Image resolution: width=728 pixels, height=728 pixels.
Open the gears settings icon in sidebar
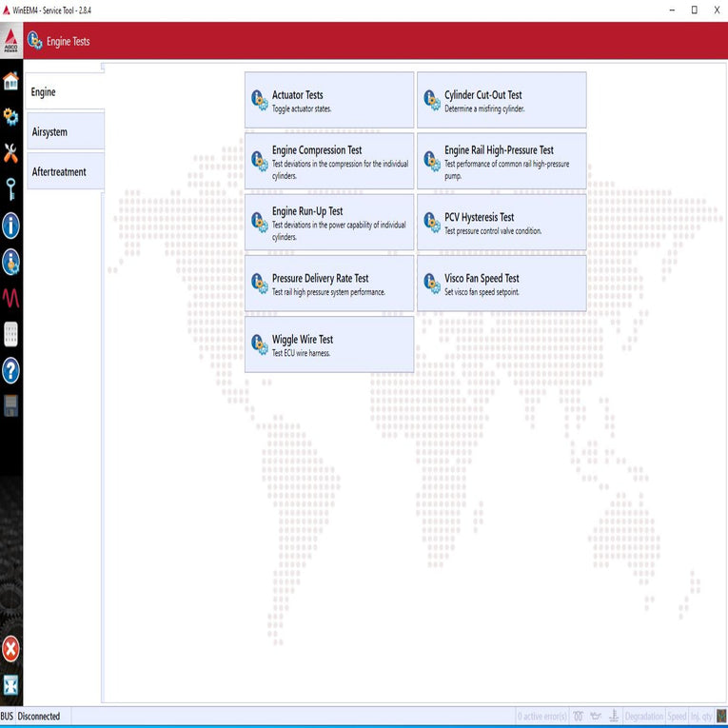(x=10, y=117)
